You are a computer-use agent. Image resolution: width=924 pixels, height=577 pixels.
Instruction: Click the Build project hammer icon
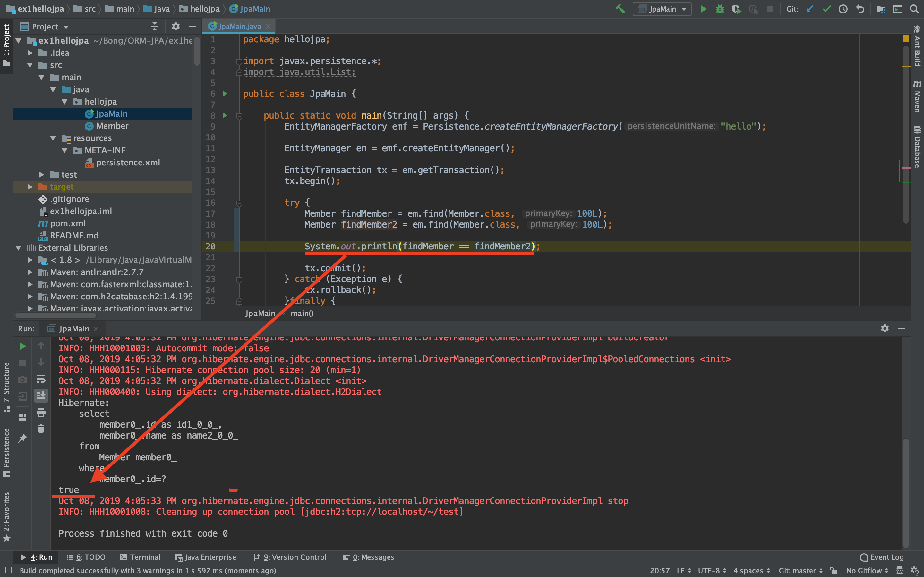(620, 9)
